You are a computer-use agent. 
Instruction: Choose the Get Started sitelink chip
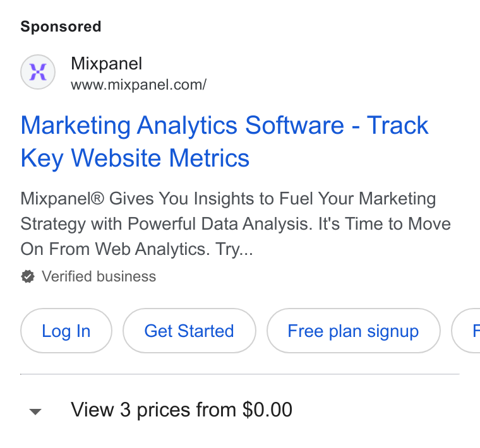coord(189,331)
